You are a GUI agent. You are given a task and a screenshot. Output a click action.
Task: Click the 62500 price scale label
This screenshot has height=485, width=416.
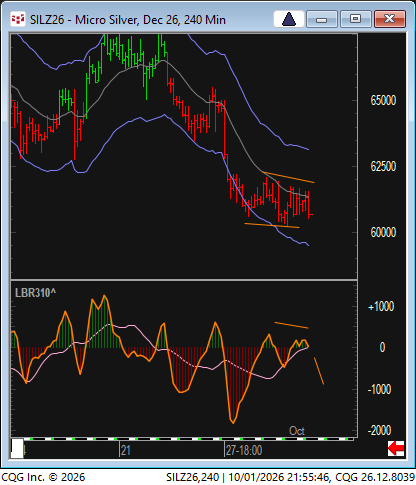click(383, 166)
